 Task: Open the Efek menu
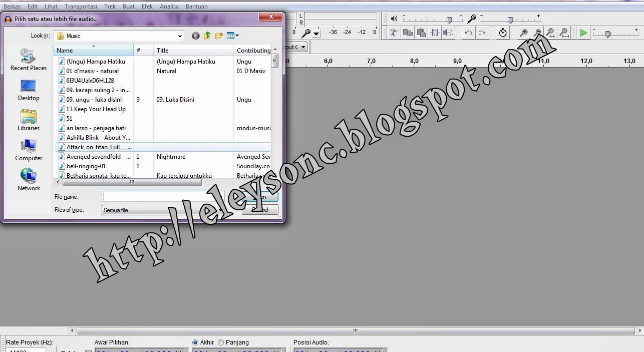(x=147, y=7)
